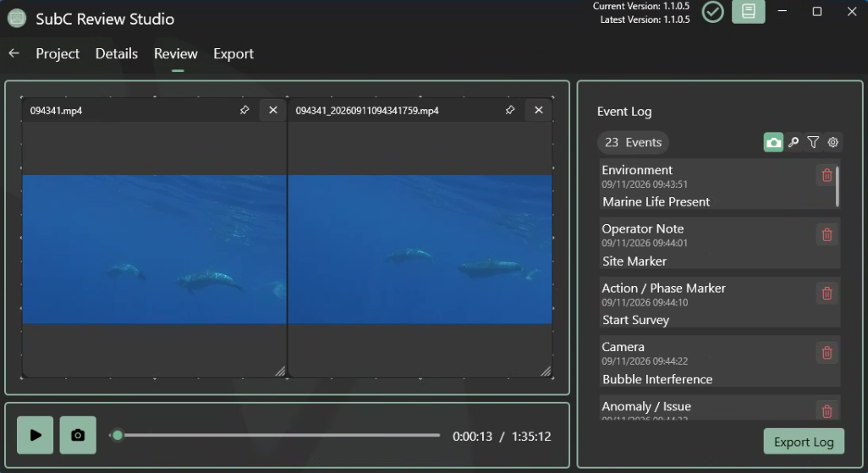Screen dimensions: 868x473
Task: Click the SubC Review Studio app logo
Action: [x=17, y=19]
